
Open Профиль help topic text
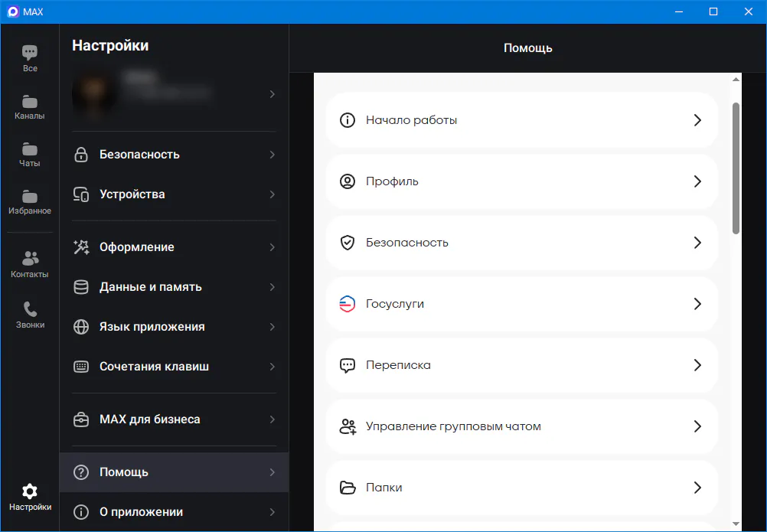(393, 181)
